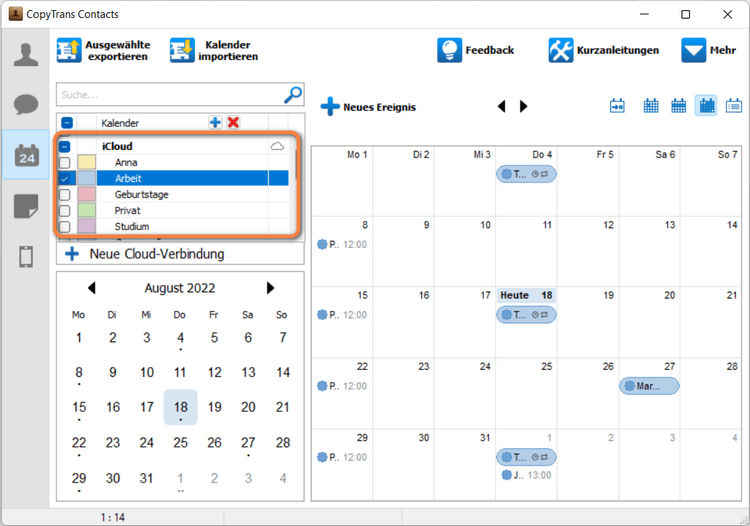Select the highlighted month view icon

[706, 106]
